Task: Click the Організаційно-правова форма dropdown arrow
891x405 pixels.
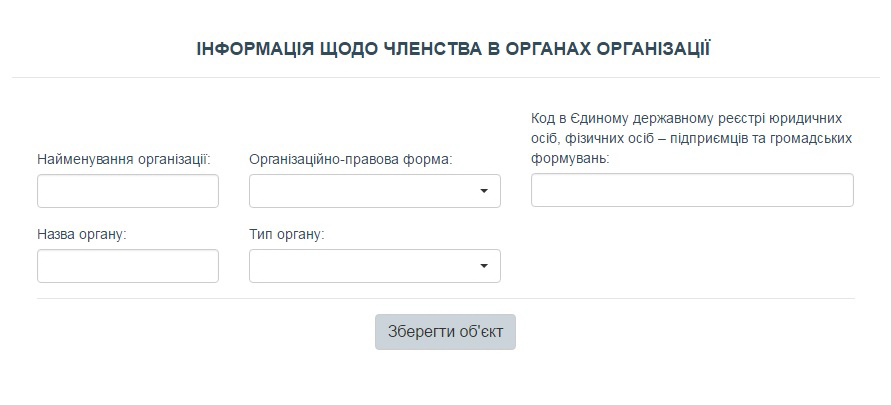Action: pyautogui.click(x=484, y=191)
